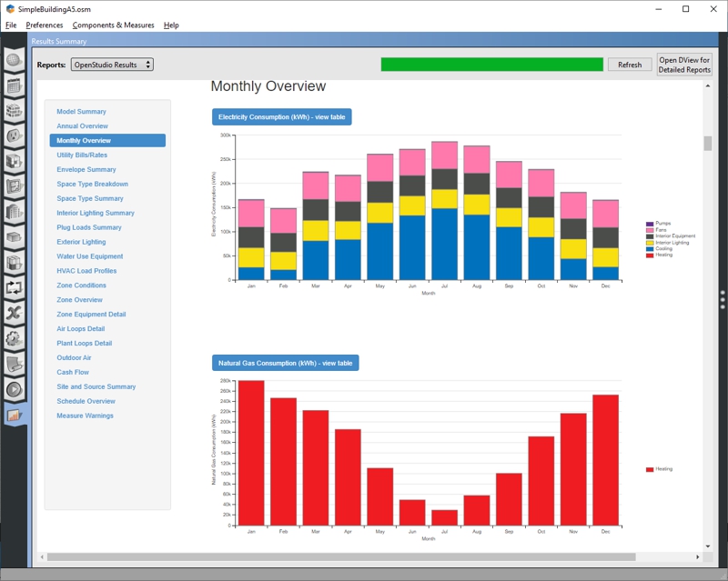This screenshot has width=728, height=581.
Task: Expand the Reports OpenStudio Results dropdown
Action: click(x=112, y=65)
